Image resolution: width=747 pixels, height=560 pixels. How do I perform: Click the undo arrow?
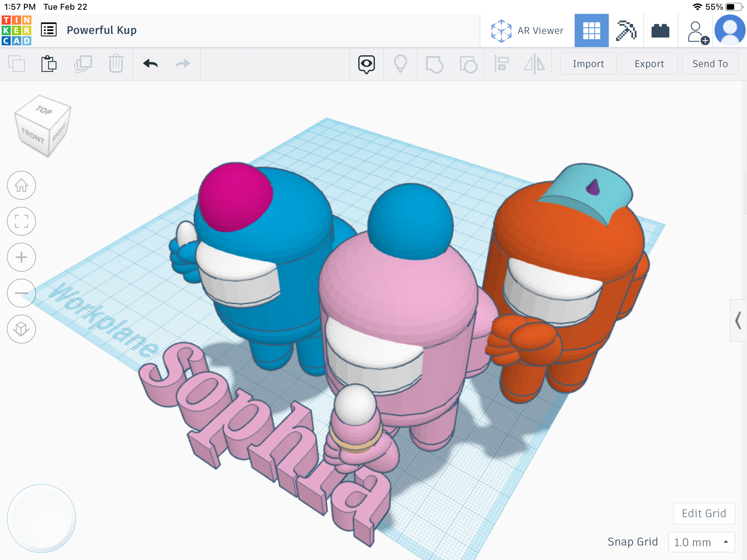tap(150, 64)
